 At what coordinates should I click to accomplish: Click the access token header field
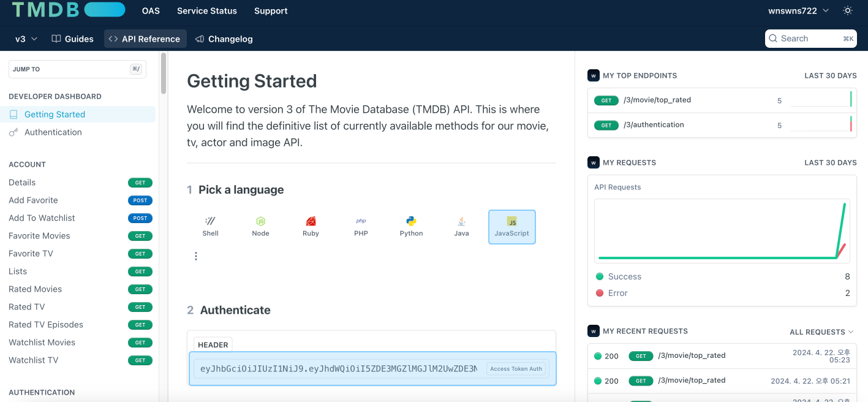[x=372, y=369]
